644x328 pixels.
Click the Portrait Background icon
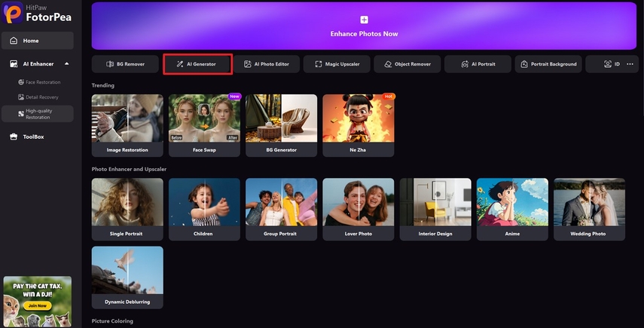coord(524,64)
